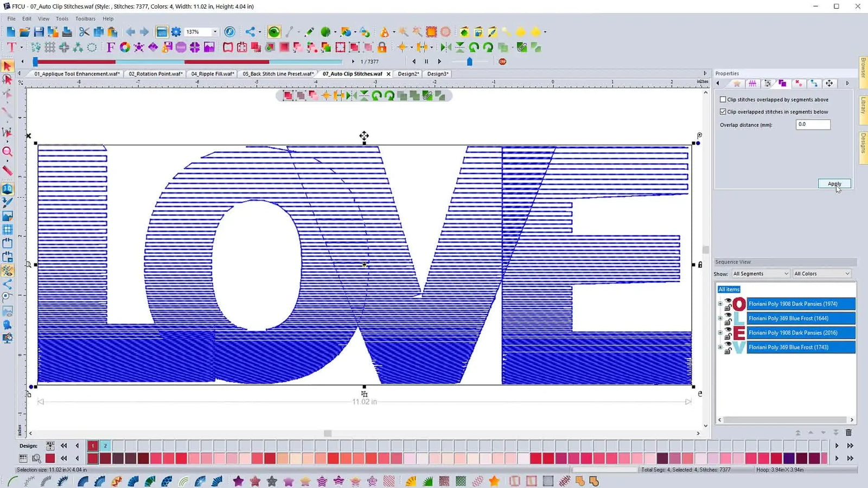Open the All Colors dropdown
The width and height of the screenshot is (868, 488).
coord(821,274)
